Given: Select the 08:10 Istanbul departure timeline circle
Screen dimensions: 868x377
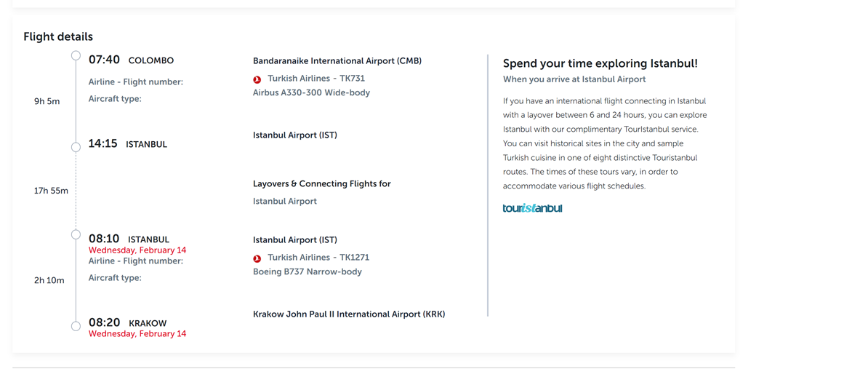Looking at the screenshot, I should tap(76, 234).
